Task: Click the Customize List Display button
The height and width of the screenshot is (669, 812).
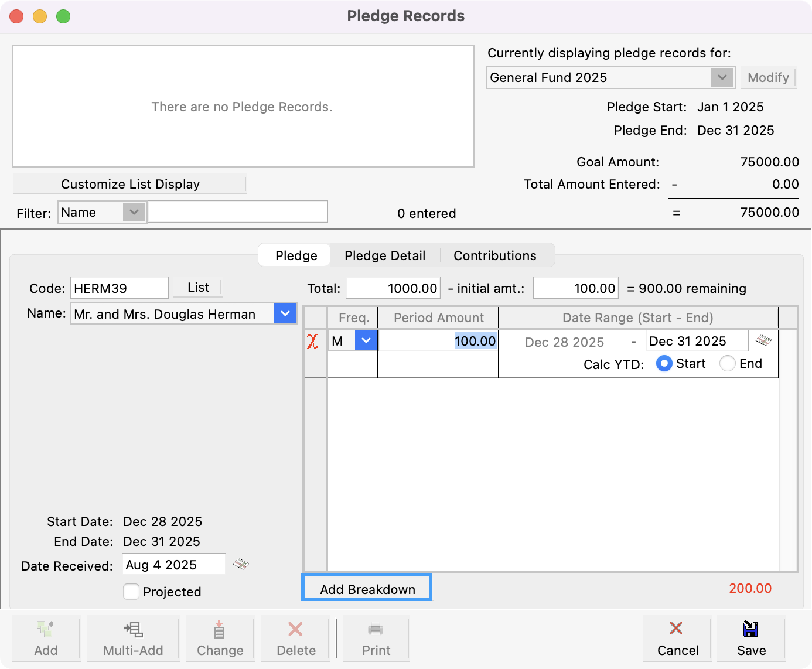Action: (130, 183)
